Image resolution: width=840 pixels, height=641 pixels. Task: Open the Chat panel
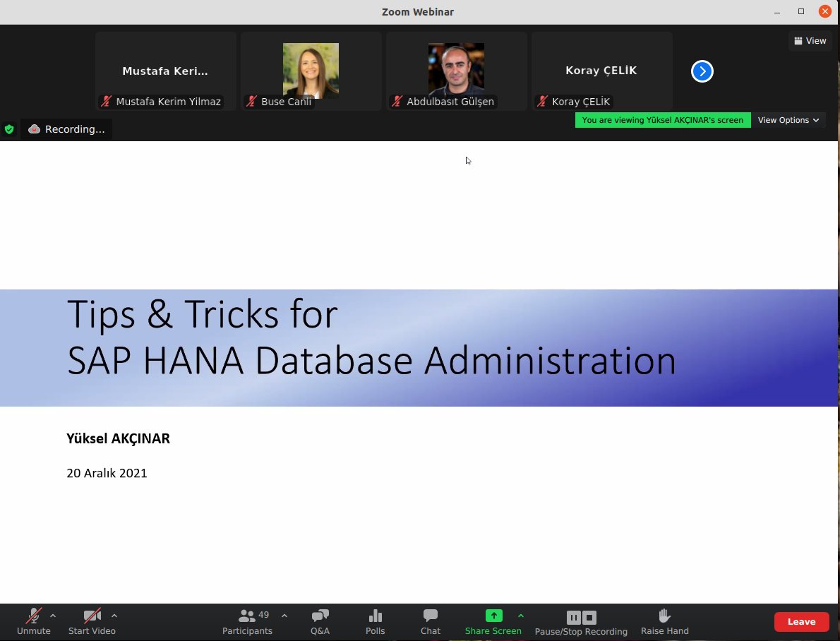(x=430, y=622)
